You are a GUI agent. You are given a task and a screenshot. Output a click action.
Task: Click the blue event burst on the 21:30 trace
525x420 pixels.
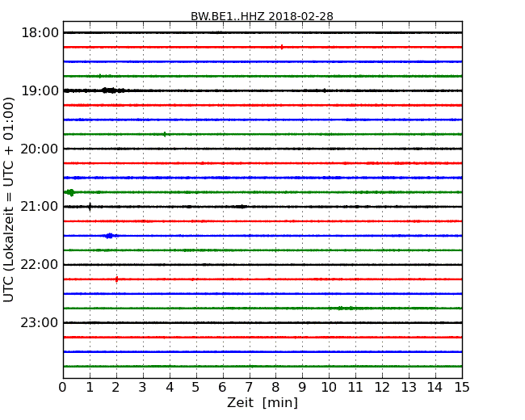coord(109,236)
